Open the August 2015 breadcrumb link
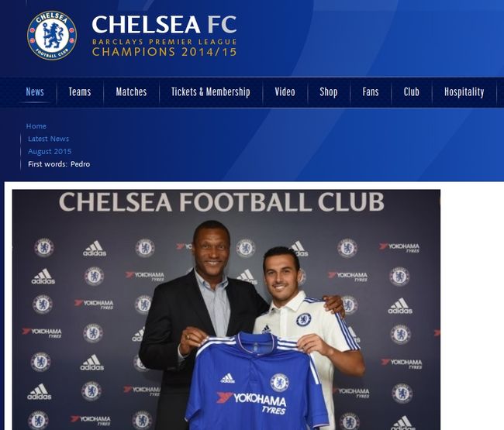The image size is (504, 430). click(50, 151)
